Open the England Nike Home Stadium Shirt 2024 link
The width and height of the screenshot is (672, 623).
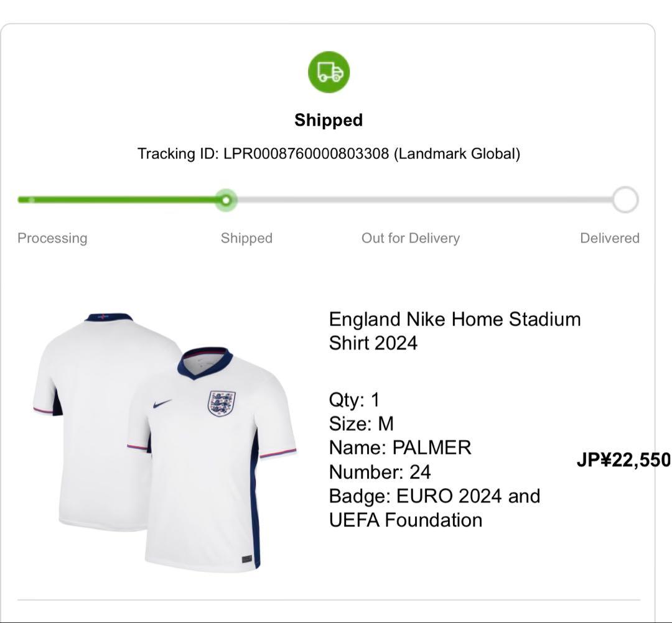454,330
